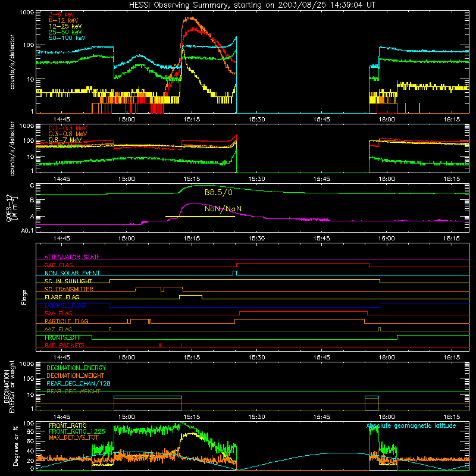Click the 0.1-0.3 MeV legend label
The height and width of the screenshot is (476, 476).
click(x=68, y=128)
